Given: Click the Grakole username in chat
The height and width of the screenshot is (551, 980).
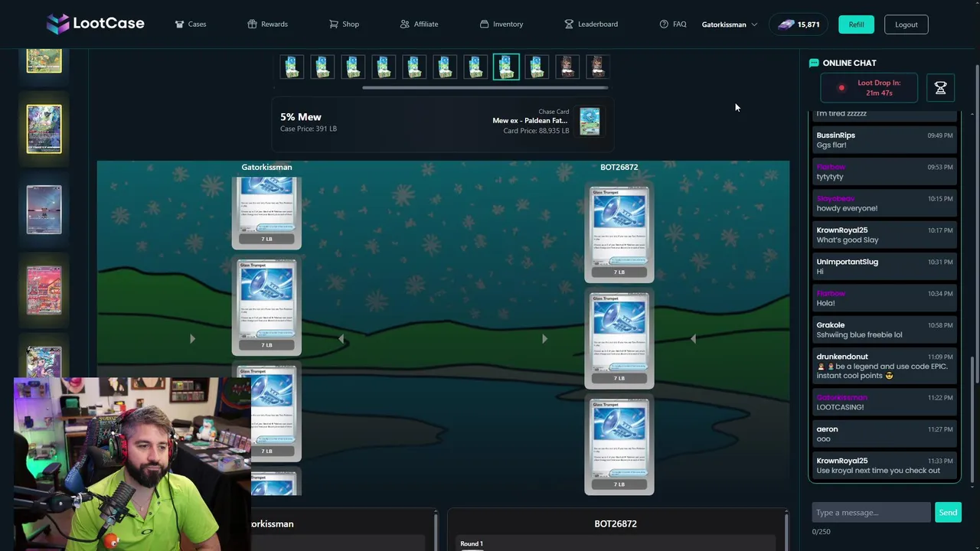Looking at the screenshot, I should 830,325.
